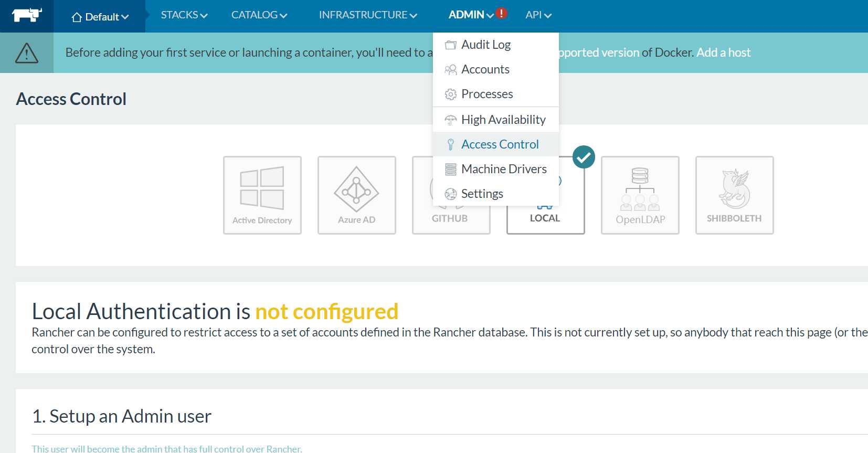
Task: Click the Azure AD diamond icon
Action: click(x=356, y=189)
